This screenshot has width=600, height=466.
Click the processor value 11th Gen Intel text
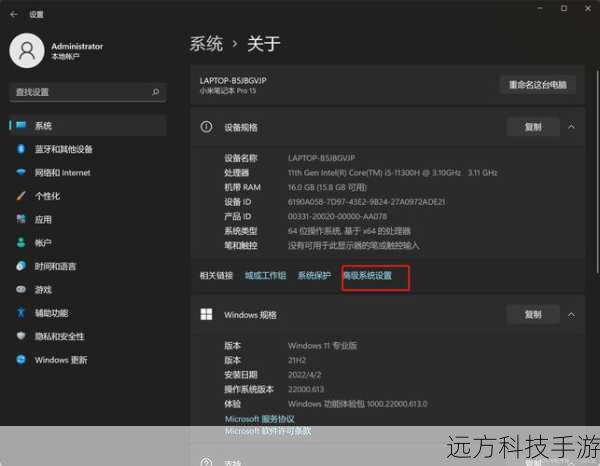coord(393,173)
